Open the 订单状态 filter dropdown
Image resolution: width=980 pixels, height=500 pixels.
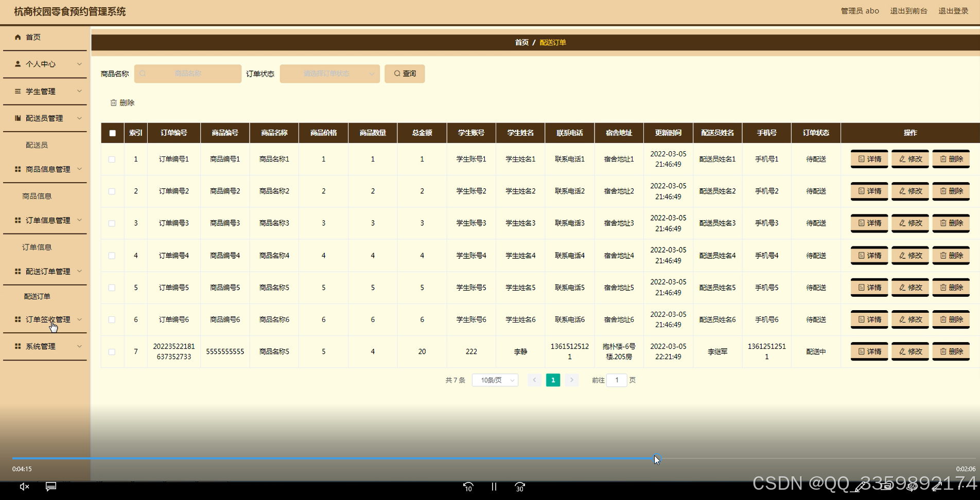pos(330,74)
